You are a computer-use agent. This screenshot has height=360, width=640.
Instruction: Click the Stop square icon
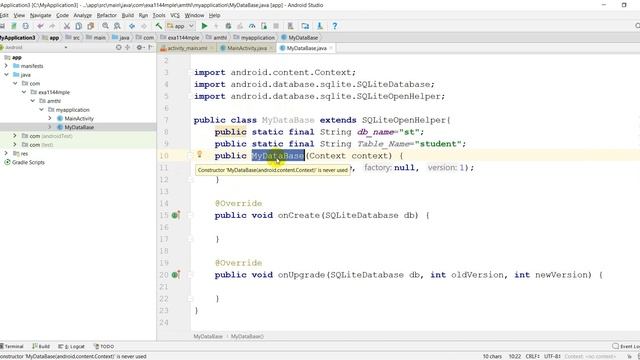click(276, 26)
